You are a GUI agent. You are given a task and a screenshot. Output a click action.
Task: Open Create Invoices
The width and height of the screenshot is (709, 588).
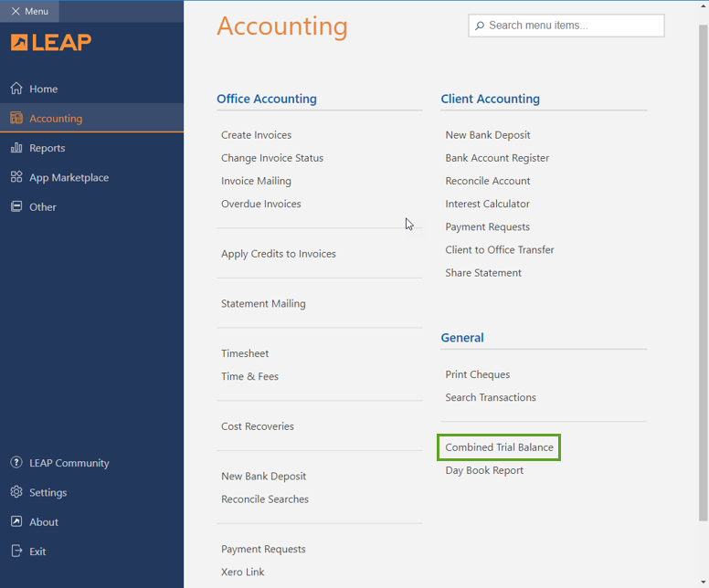[x=256, y=135]
